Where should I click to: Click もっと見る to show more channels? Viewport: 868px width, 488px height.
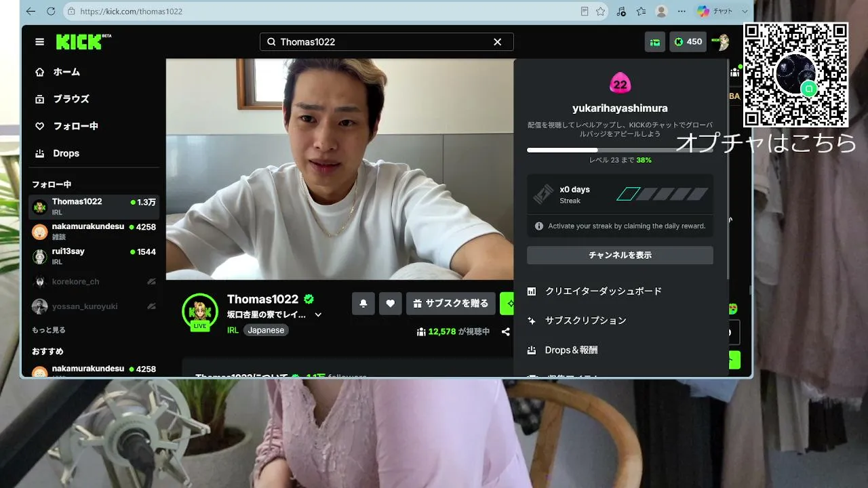pyautogui.click(x=49, y=330)
